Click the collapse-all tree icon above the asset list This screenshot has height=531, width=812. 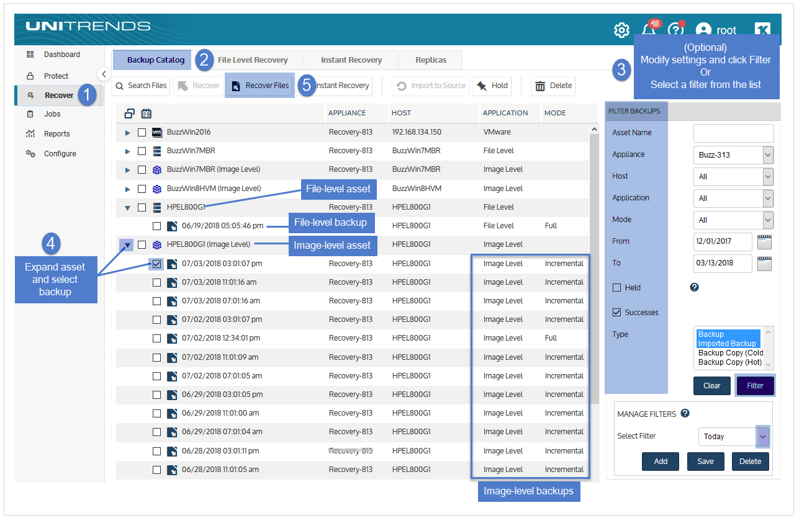(130, 114)
